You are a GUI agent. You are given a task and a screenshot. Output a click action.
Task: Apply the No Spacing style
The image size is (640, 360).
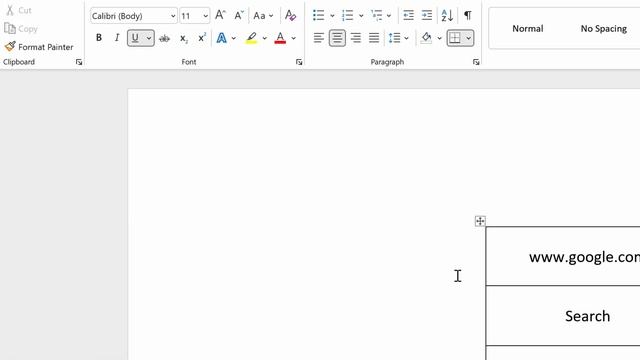pos(604,29)
